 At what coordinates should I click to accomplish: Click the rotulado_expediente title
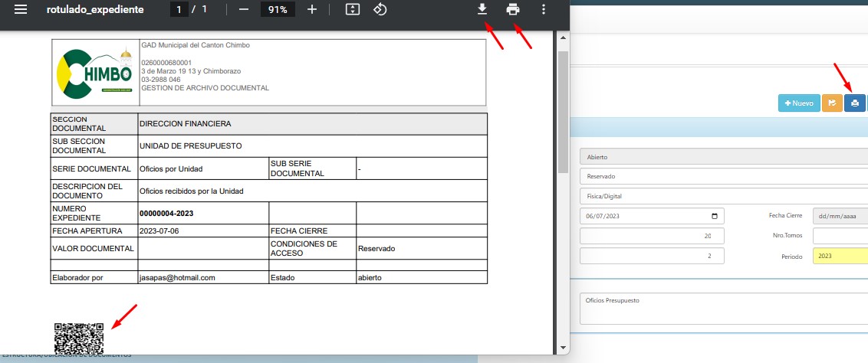tap(95, 9)
